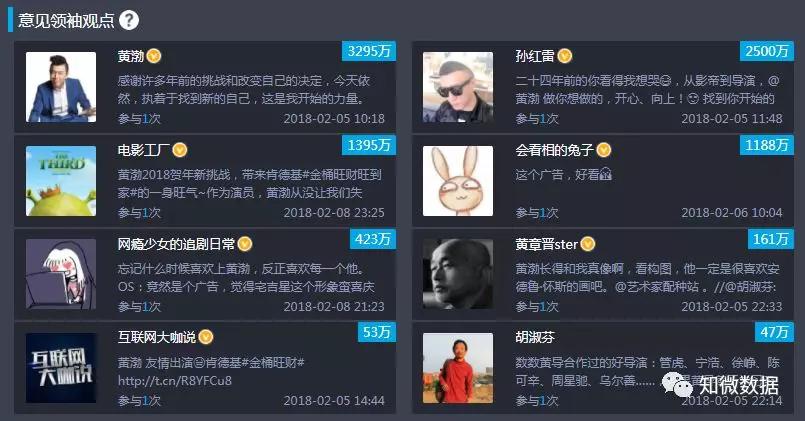This screenshot has width=805, height=421.
Task: Click the verified badge next to 孙红雷
Action: click(565, 56)
